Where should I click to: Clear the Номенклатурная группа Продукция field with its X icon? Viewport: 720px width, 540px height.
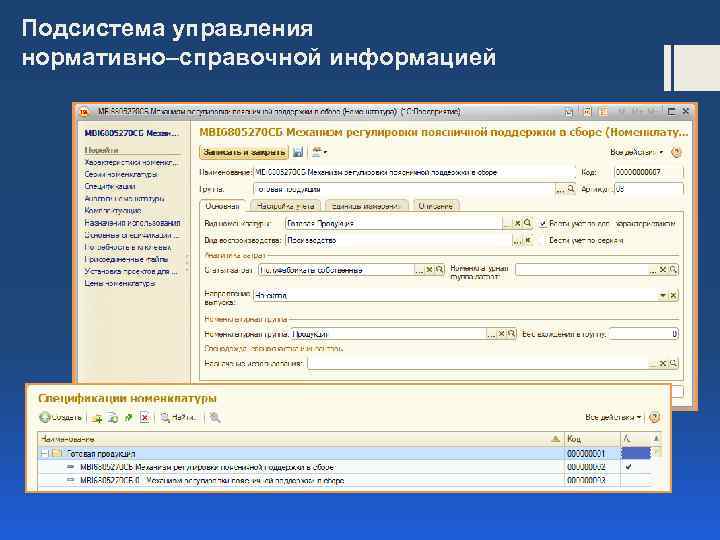point(501,334)
